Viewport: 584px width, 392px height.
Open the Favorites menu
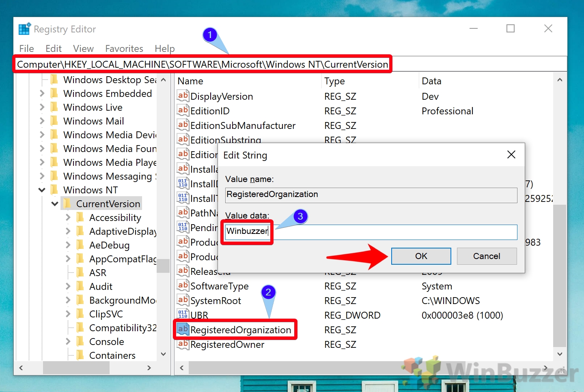pos(124,48)
